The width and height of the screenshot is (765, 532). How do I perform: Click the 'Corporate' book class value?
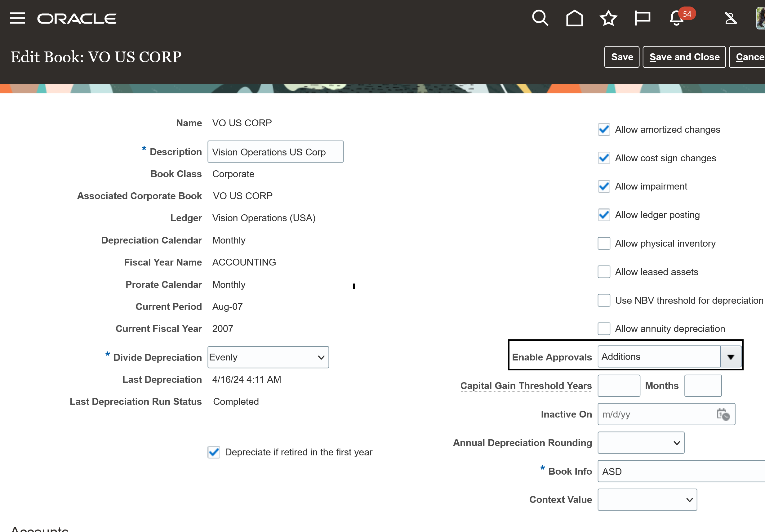coord(233,174)
